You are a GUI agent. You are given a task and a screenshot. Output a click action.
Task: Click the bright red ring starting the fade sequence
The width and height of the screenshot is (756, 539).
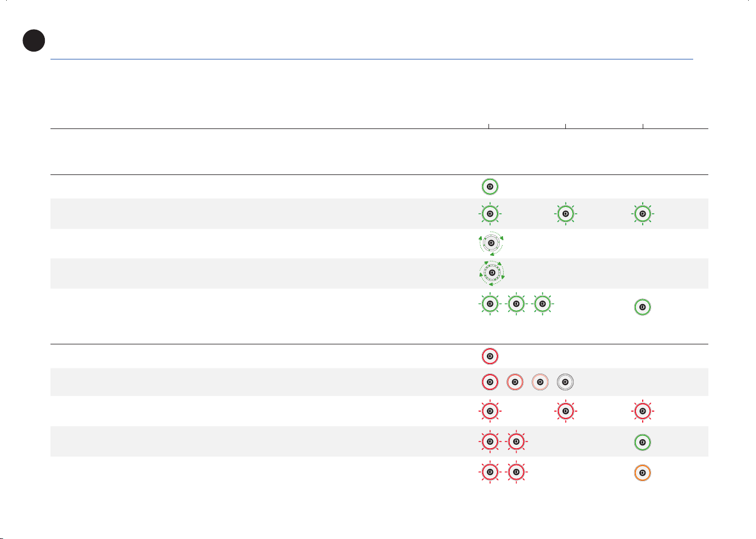point(490,383)
